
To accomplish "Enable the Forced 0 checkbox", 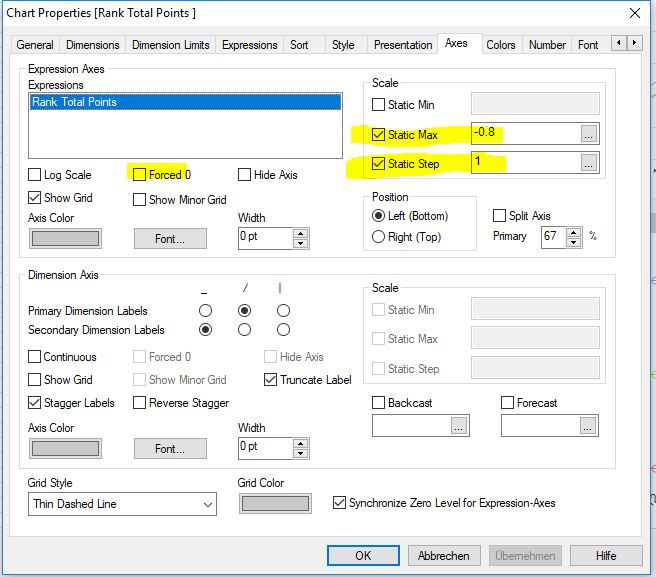I will click(x=141, y=175).
